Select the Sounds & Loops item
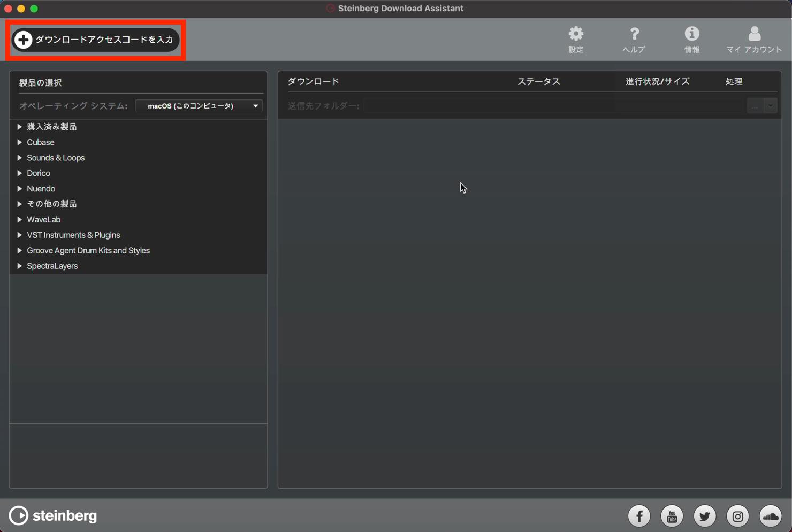The width and height of the screenshot is (792, 532). pyautogui.click(x=56, y=158)
